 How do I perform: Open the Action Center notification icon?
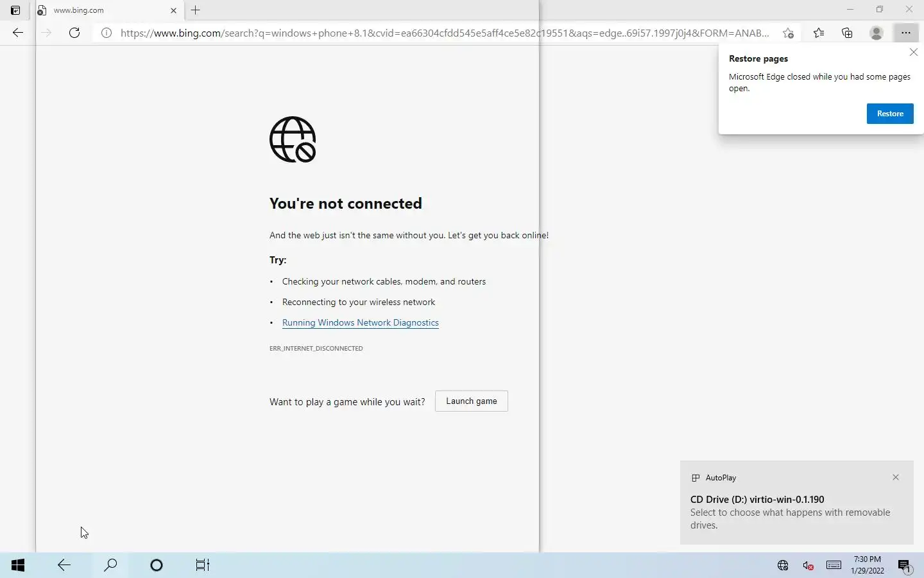coord(904,566)
